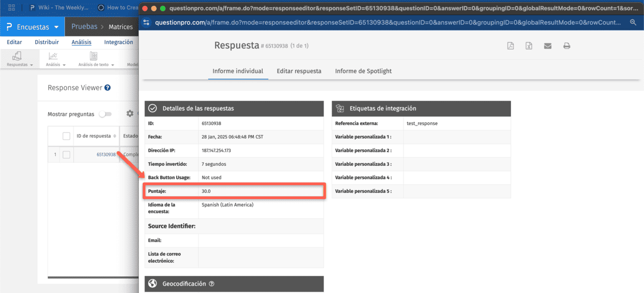644x293 pixels.
Task: Click the Matrices breadcrumb
Action: tap(120, 27)
